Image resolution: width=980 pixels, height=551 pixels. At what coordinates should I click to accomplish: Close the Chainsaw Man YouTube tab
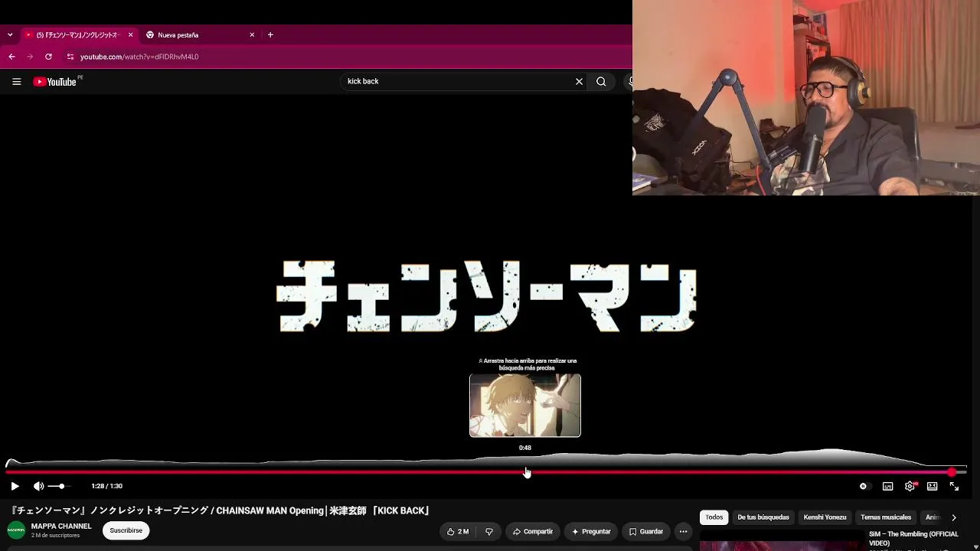(130, 34)
